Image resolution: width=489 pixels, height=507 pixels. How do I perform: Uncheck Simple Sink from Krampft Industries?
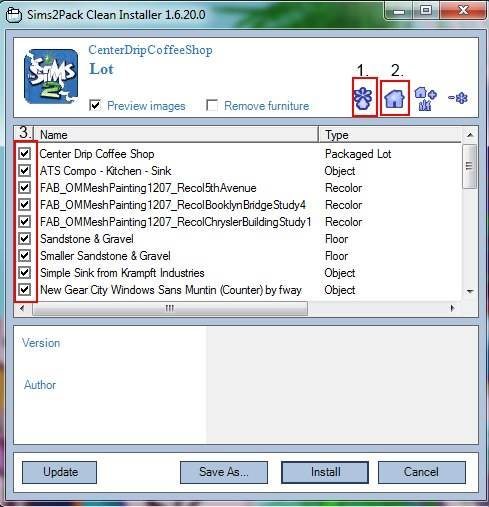(x=24, y=273)
